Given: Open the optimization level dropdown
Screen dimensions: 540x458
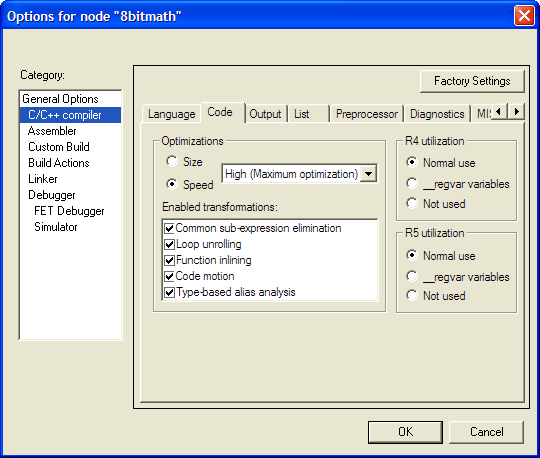Looking at the screenshot, I should point(368,174).
